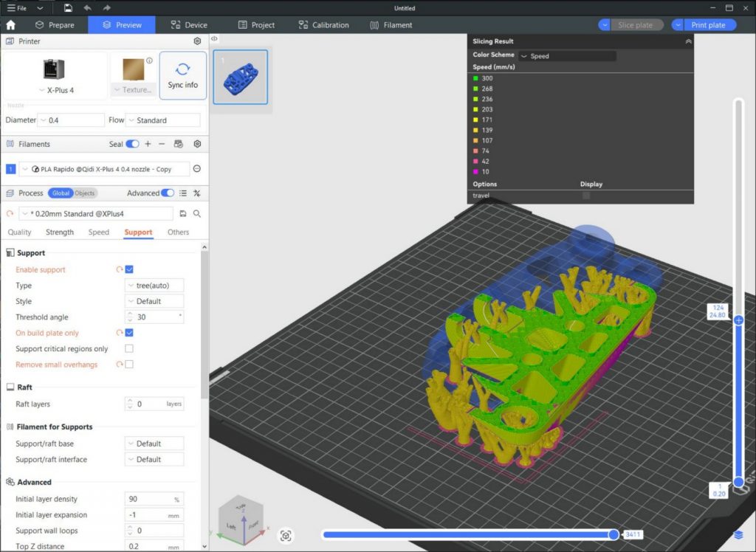The width and height of the screenshot is (756, 552).
Task: Click the Objects process button
Action: coord(85,193)
